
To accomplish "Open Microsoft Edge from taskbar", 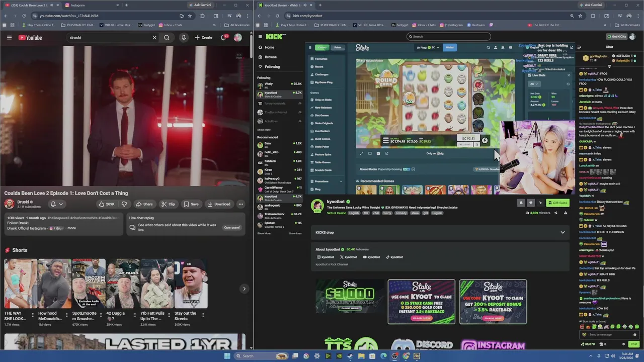I will [383, 356].
